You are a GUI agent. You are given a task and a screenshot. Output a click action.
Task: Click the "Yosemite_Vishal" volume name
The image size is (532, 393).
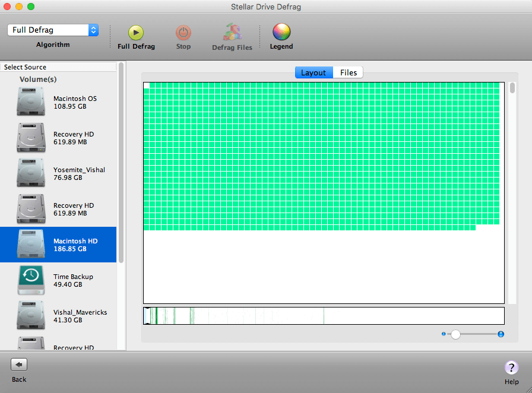[x=79, y=170]
